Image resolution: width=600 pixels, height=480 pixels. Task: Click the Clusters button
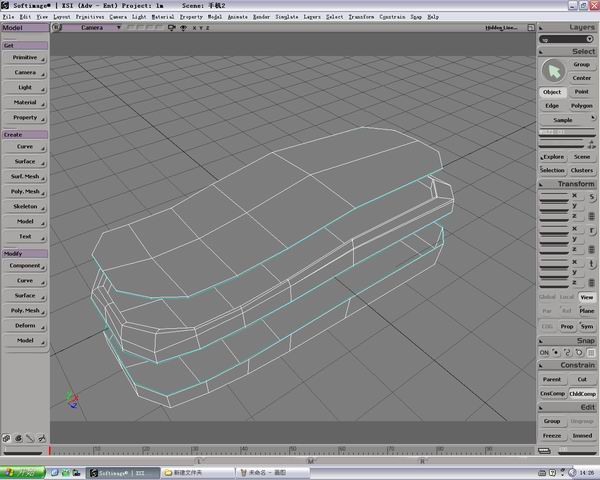tap(582, 170)
